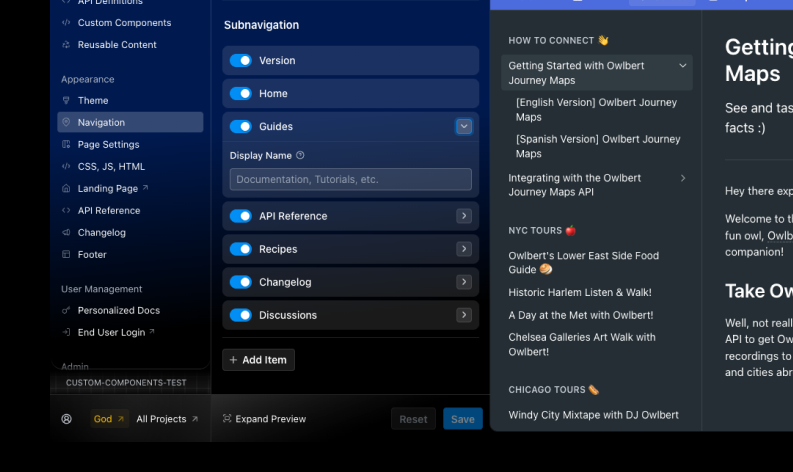Viewport: 793px width, 472px height.
Task: Click the Reset button
Action: [413, 419]
